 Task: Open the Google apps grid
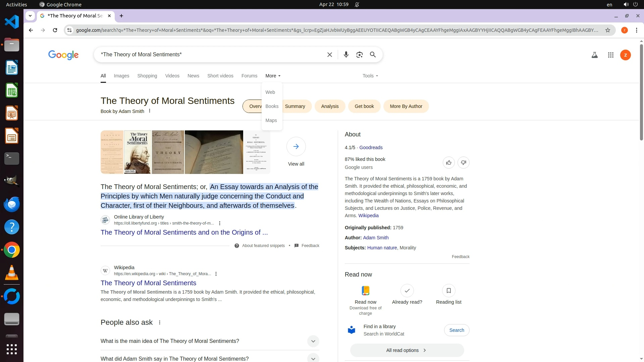(610, 55)
